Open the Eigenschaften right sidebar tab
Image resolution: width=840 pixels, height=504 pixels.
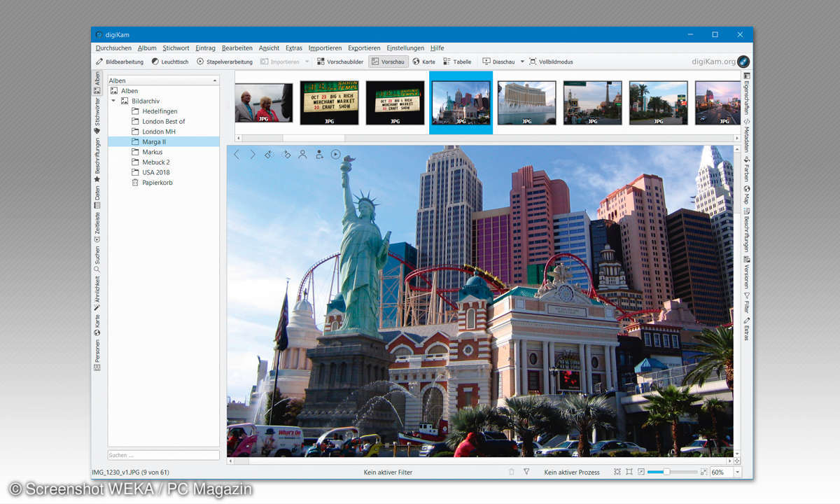[747, 92]
